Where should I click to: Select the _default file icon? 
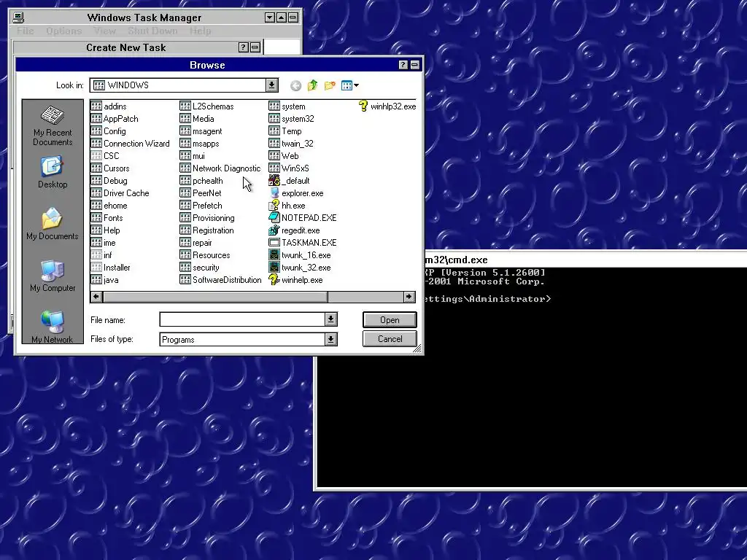tap(274, 181)
